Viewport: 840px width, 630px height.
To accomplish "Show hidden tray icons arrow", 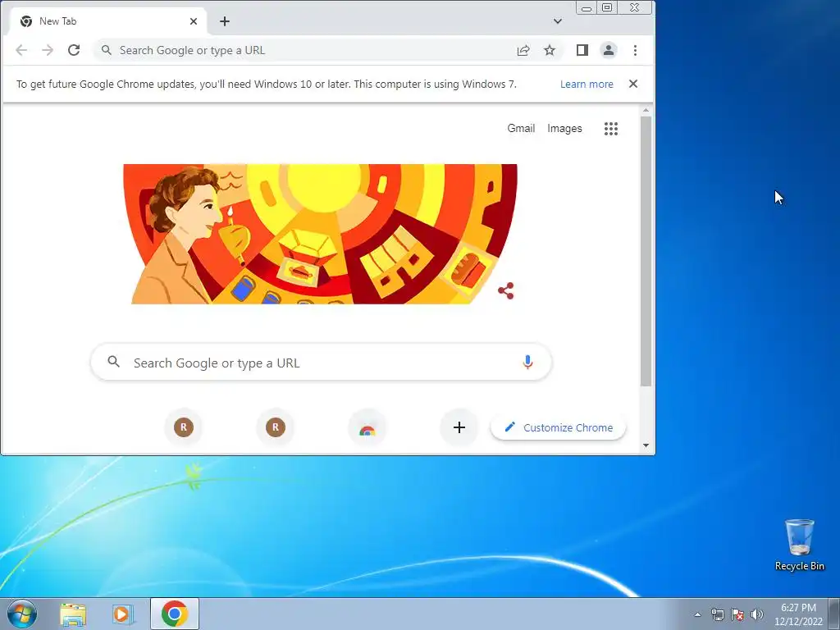I will click(x=697, y=614).
